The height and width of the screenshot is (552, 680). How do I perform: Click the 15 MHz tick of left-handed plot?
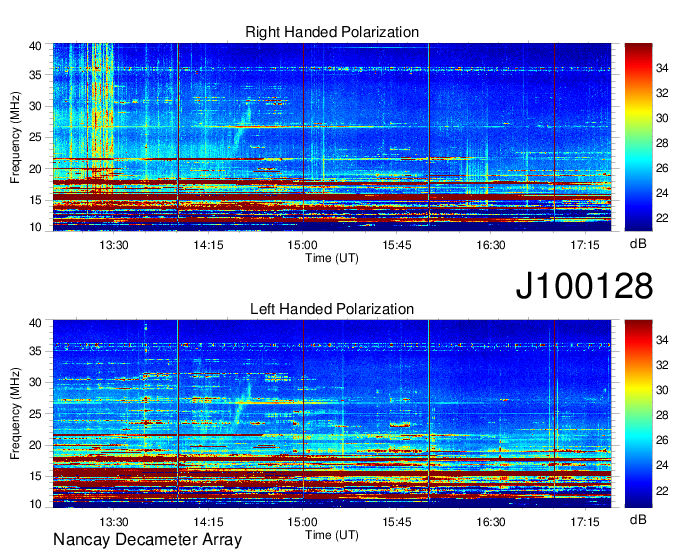click(x=35, y=476)
